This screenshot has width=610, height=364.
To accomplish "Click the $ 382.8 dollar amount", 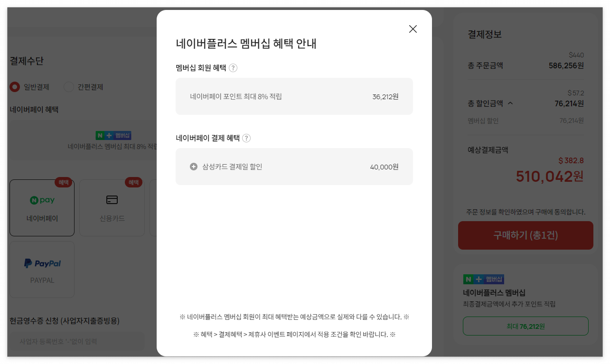I will pos(571,160).
